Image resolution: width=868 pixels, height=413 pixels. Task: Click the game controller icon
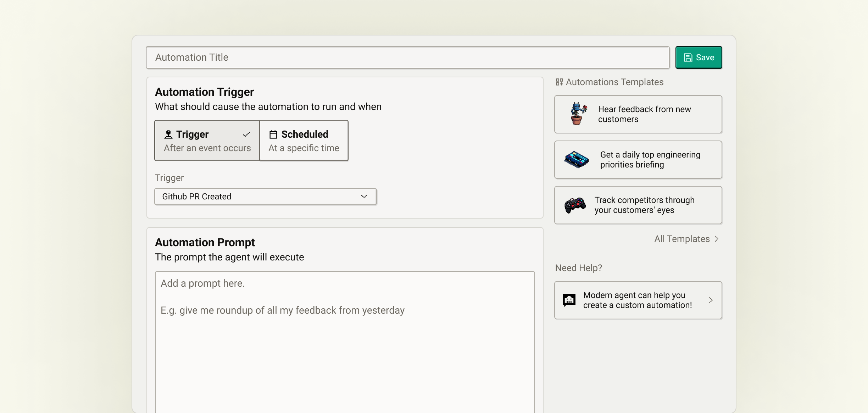tap(575, 205)
